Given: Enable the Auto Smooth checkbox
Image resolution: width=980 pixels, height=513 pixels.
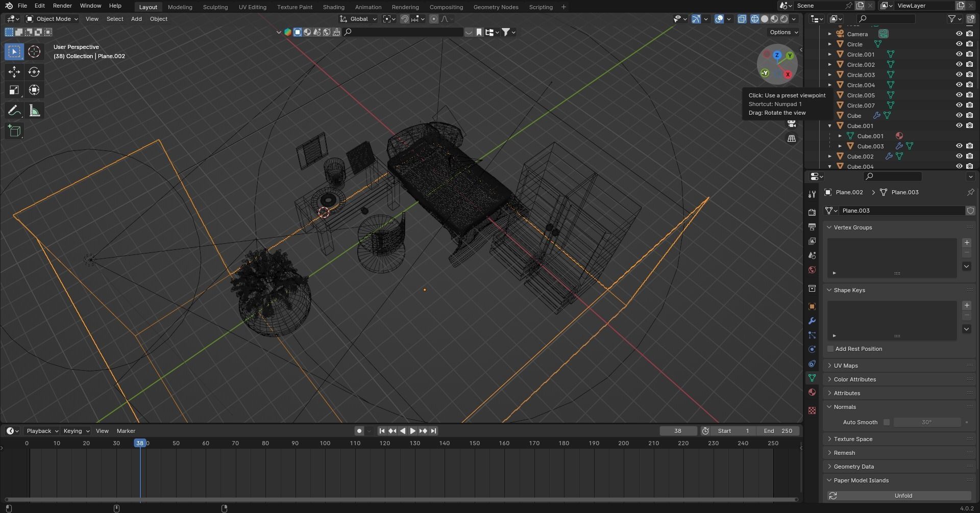Looking at the screenshot, I should 887,422.
